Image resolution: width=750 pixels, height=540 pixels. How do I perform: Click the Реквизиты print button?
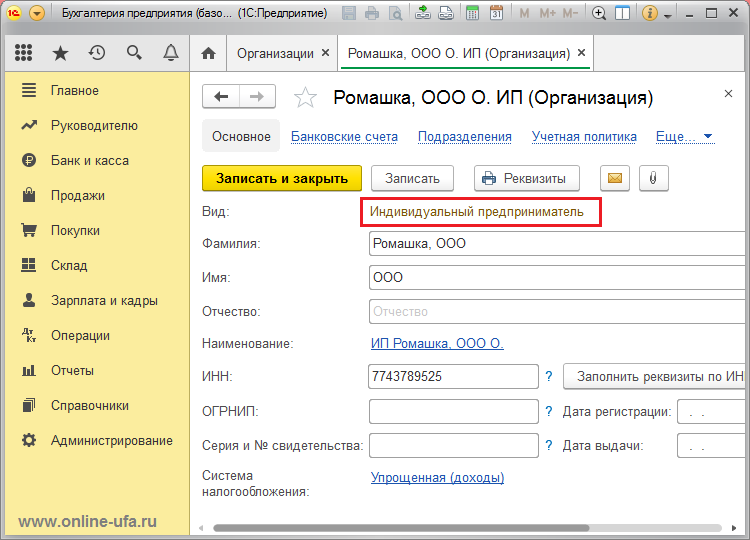coord(527,178)
